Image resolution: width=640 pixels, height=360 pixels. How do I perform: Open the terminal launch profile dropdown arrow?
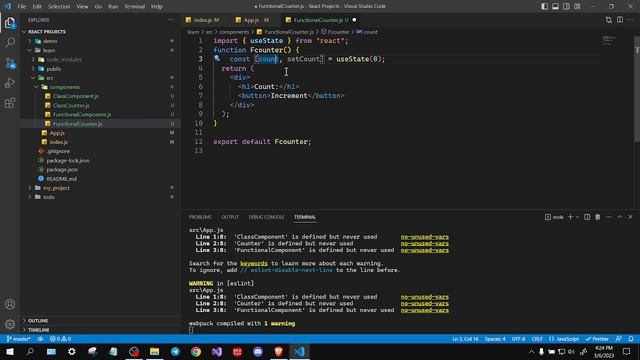point(577,217)
